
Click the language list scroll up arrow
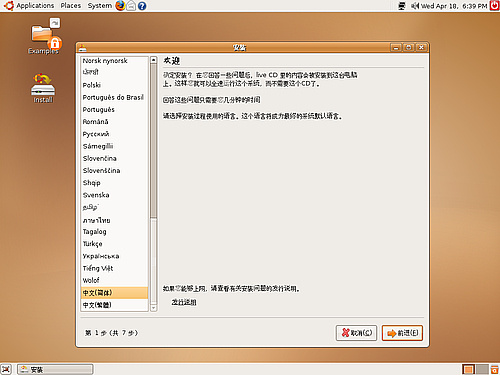[x=153, y=60]
